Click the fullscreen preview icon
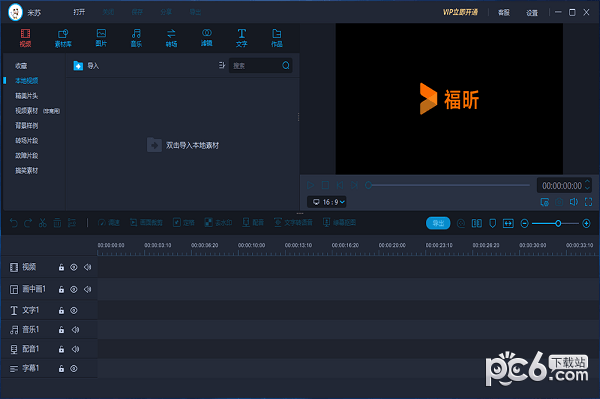Viewport: 600px width, 399px height. click(589, 202)
